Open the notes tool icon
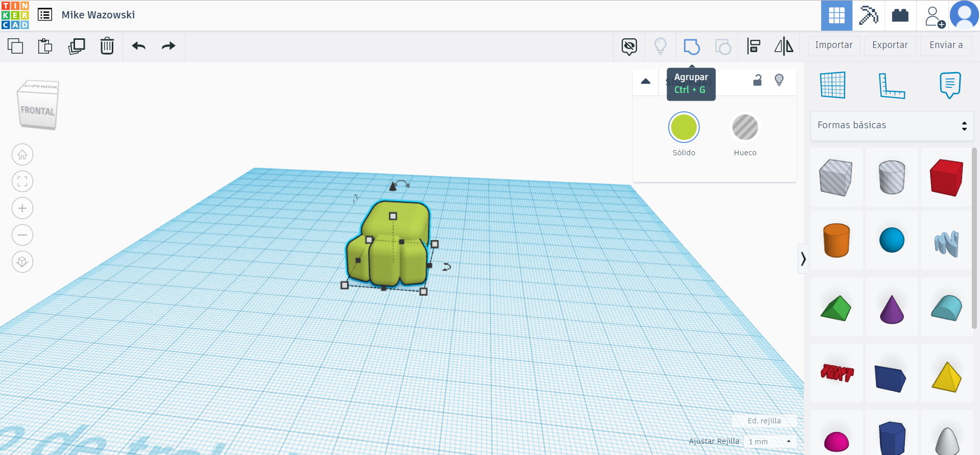This screenshot has width=980, height=455. 950,85
